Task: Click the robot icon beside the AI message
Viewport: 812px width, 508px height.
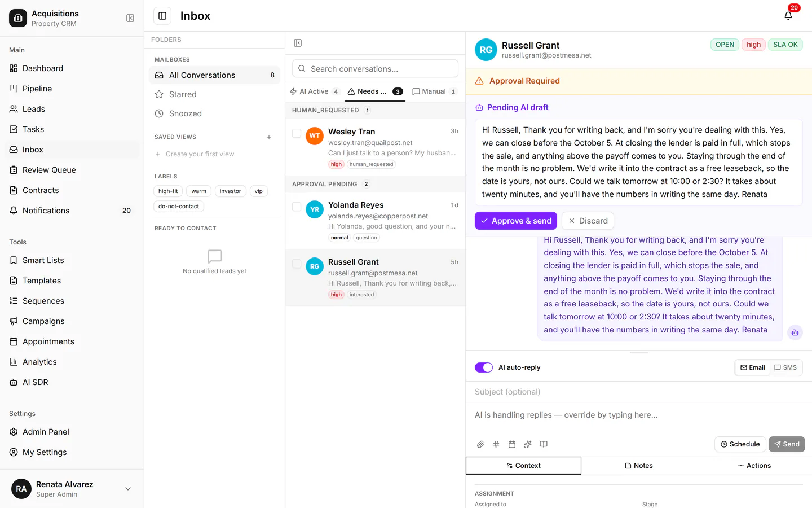Action: [795, 332]
